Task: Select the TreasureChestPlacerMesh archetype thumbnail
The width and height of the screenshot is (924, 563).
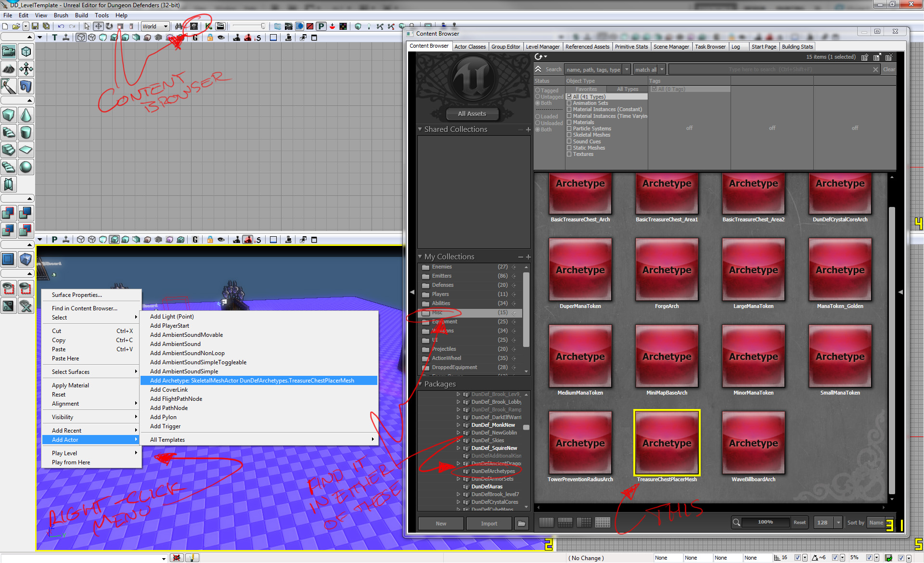Action: [x=667, y=443]
